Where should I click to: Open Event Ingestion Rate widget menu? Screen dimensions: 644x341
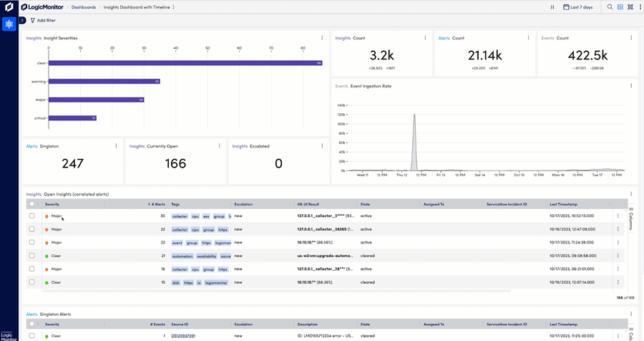[631, 86]
